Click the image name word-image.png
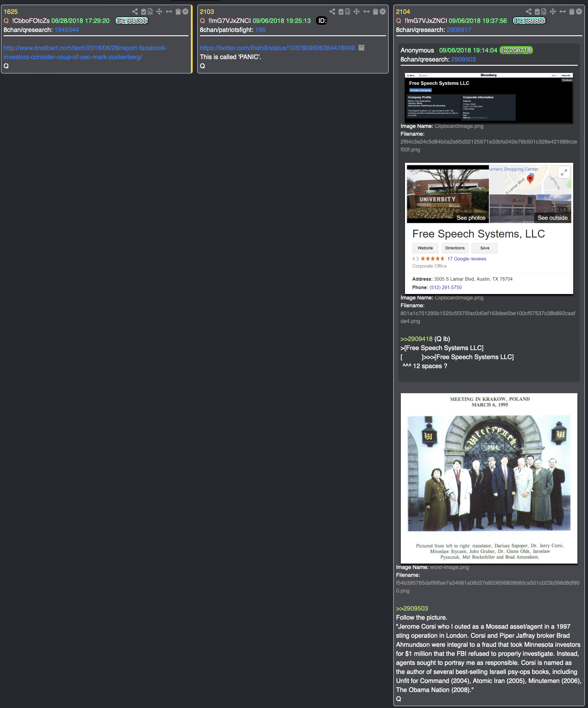 449,567
